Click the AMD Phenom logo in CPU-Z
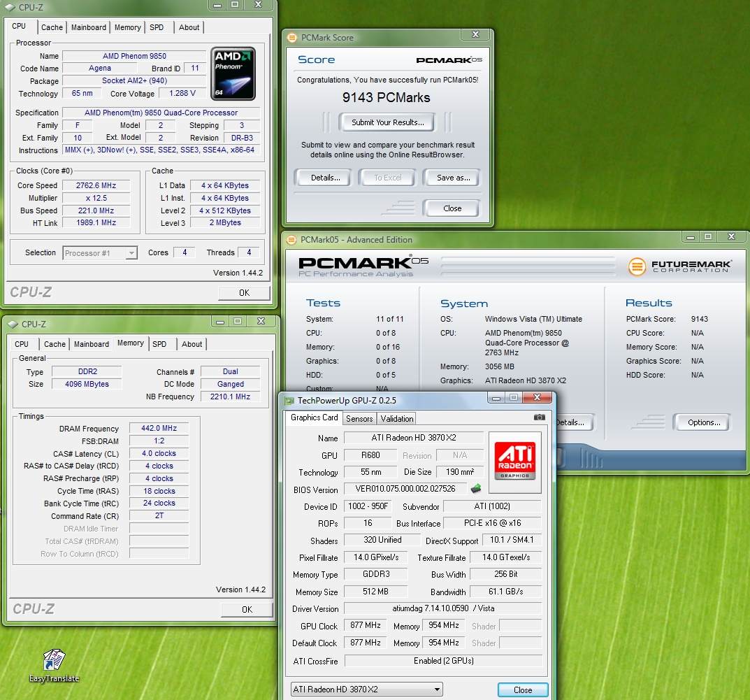The height and width of the screenshot is (700, 750). (x=233, y=73)
